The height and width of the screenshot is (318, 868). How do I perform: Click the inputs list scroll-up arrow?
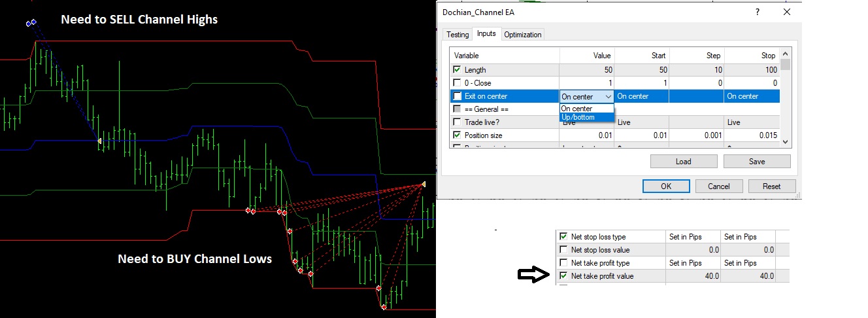[786, 53]
